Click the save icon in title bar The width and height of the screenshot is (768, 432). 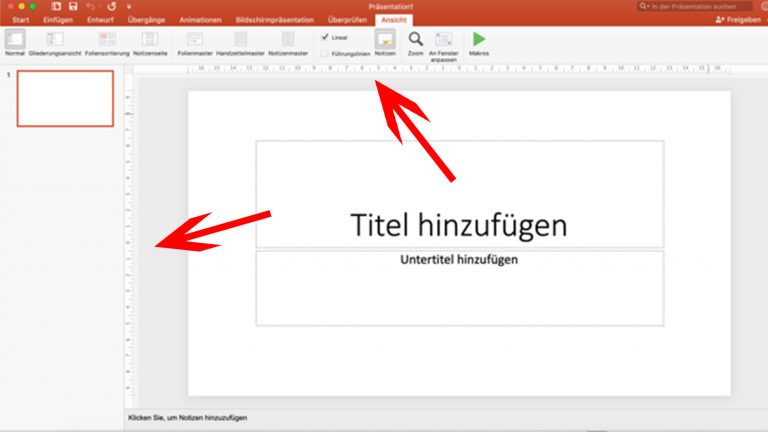tap(73, 6)
